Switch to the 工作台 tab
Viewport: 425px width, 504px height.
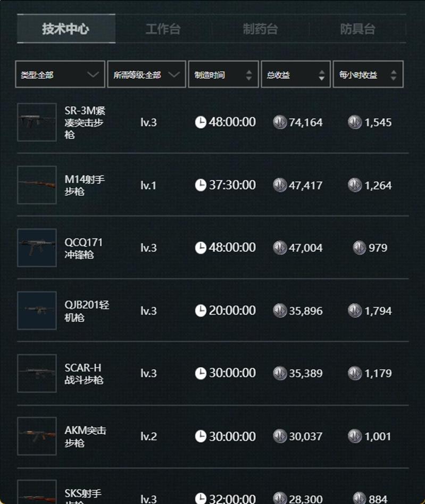pyautogui.click(x=163, y=29)
